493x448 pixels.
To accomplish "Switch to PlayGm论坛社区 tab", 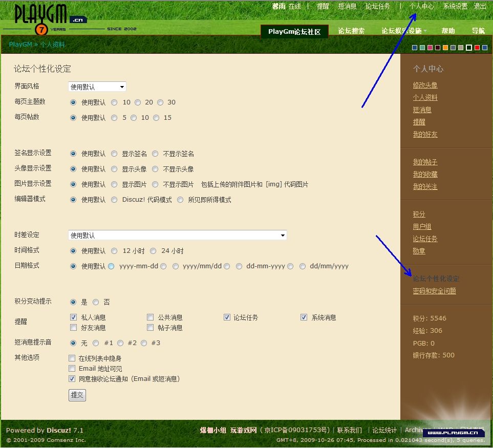I will pyautogui.click(x=294, y=32).
